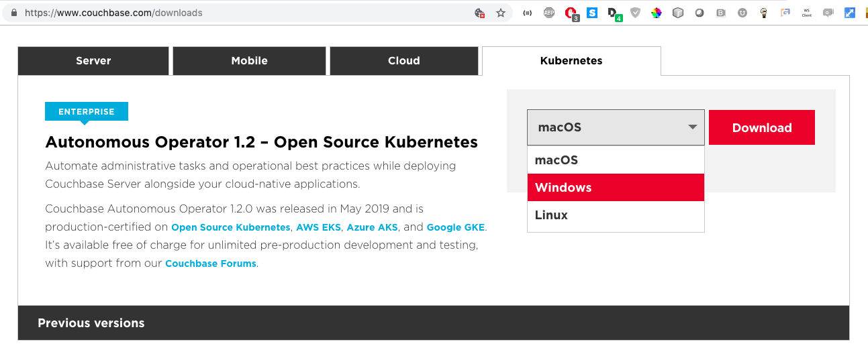Open the ABP Adblock Plus extension
This screenshot has height=356, width=868.
[549, 13]
